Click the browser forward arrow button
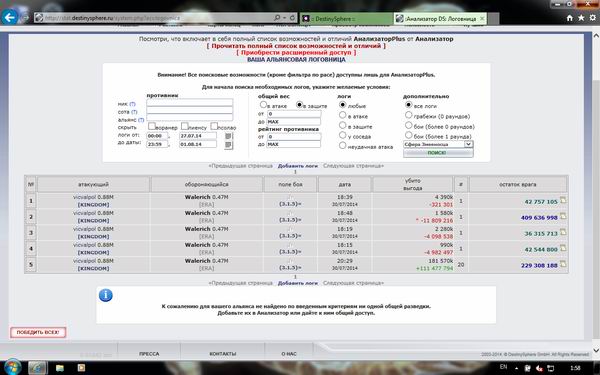This screenshot has height=375, width=600. coord(25,17)
